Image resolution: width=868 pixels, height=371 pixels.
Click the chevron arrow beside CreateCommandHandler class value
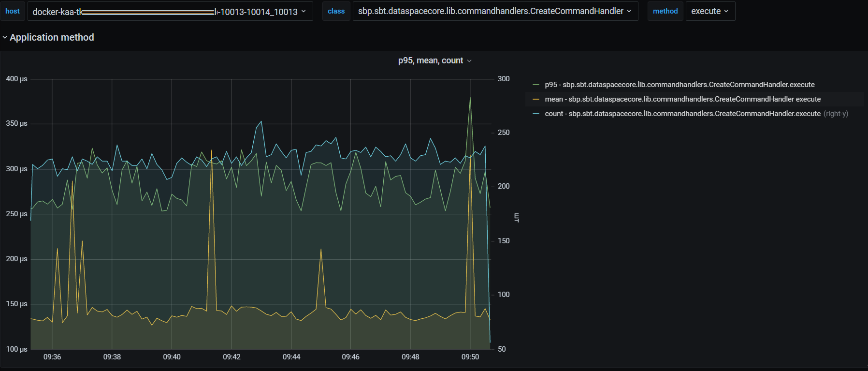coord(629,11)
